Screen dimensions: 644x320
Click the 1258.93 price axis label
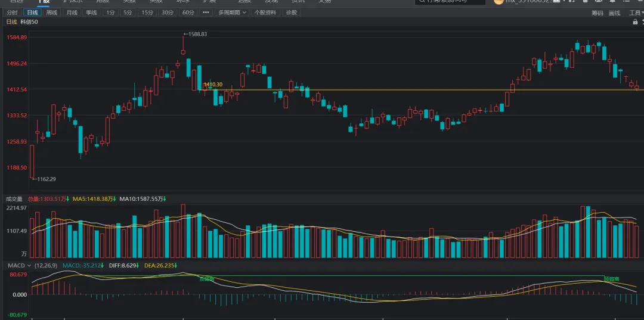pyautogui.click(x=17, y=142)
